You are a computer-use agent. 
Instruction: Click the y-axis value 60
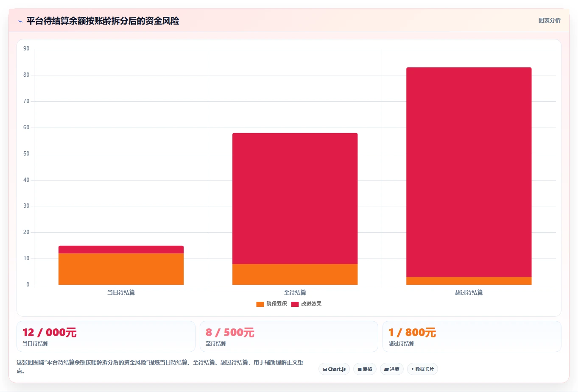tap(26, 128)
